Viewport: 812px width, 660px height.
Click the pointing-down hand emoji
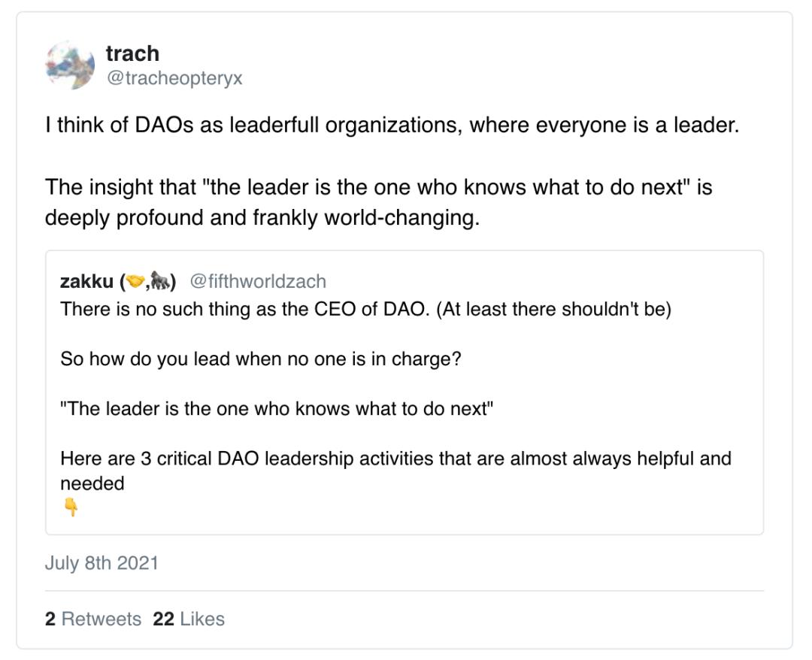click(71, 508)
